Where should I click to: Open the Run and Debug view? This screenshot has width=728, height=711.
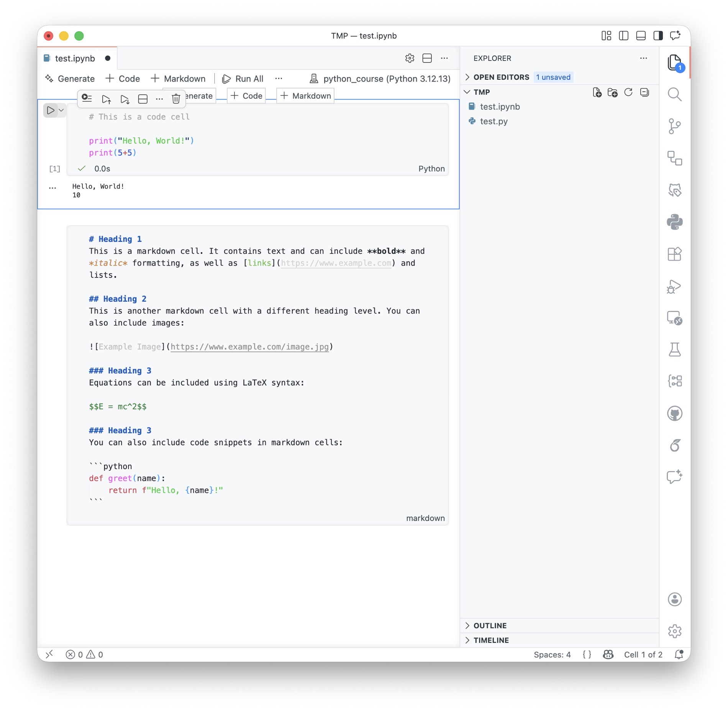674,286
